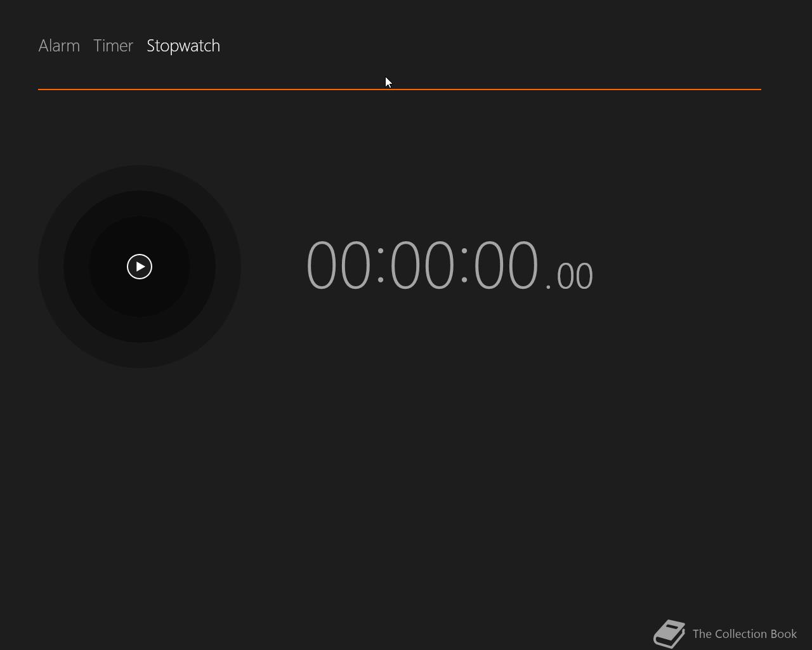The height and width of the screenshot is (650, 812).
Task: Select the Stopwatch tab
Action: pos(183,46)
